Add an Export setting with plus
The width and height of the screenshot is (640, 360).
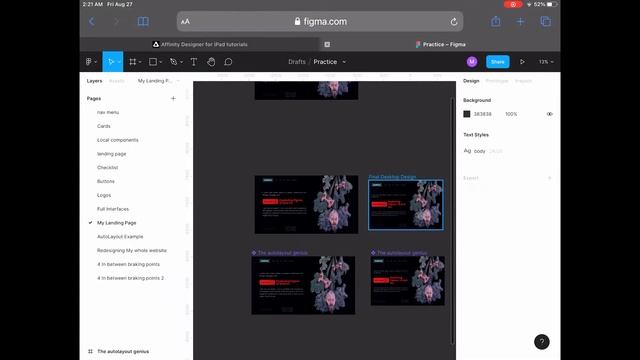point(549,178)
